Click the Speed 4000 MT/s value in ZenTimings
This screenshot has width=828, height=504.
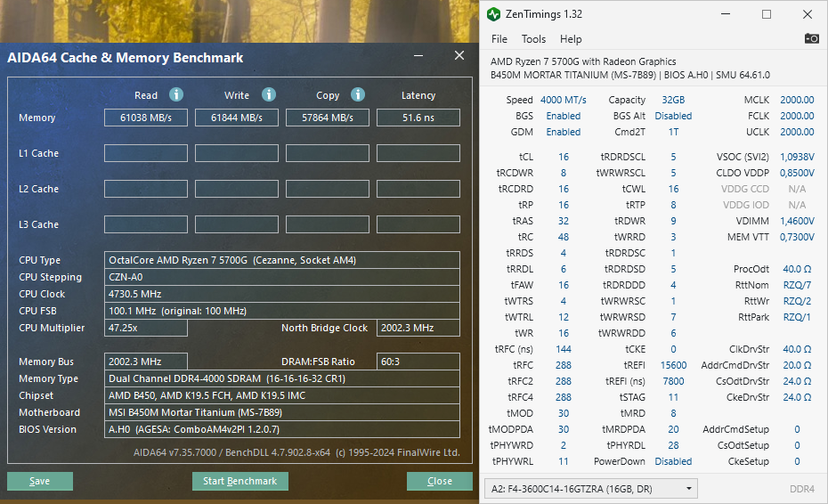tap(563, 100)
